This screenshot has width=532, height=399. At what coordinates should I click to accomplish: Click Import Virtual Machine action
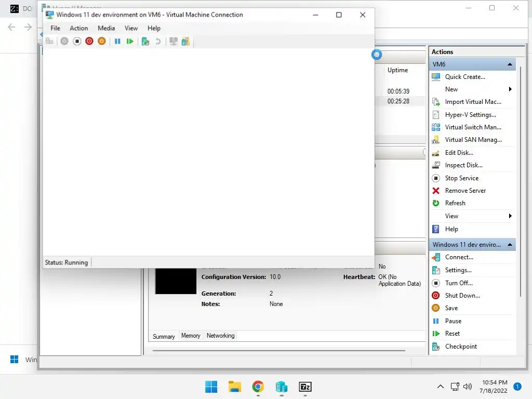(x=472, y=102)
